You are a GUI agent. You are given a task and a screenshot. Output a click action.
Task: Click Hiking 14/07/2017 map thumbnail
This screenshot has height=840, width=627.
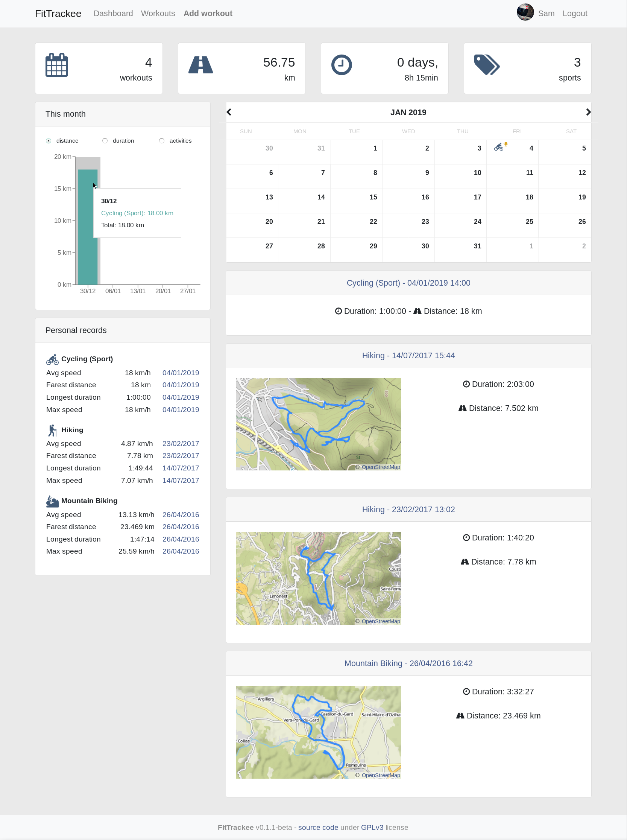click(x=318, y=424)
